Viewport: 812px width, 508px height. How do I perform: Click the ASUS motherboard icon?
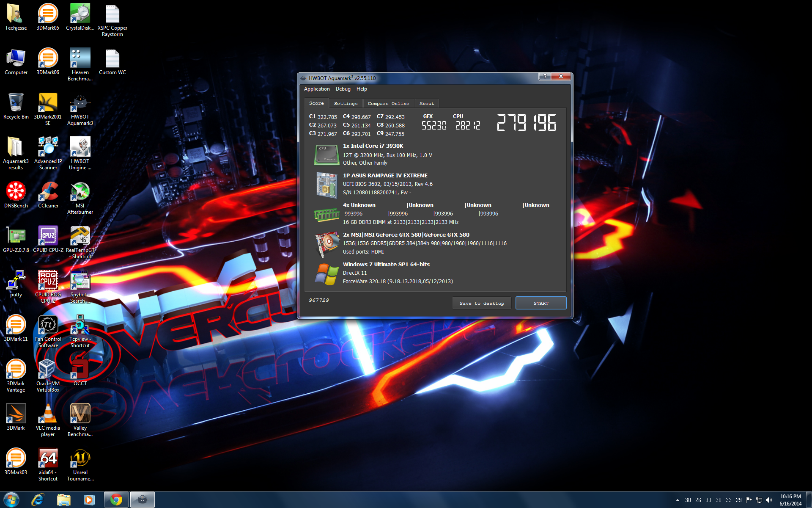pyautogui.click(x=326, y=185)
